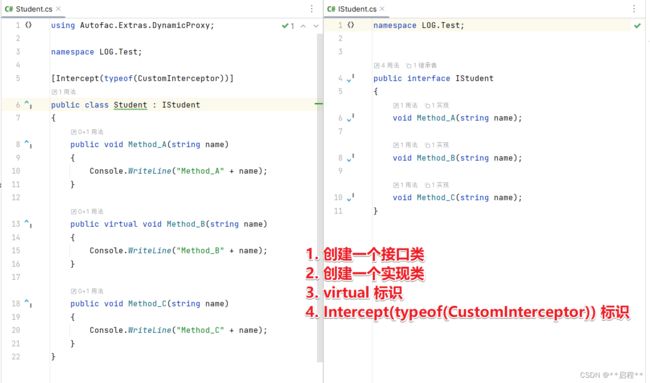Open the Student.cs pane kebab menu
The width and height of the screenshot is (650, 383).
coord(312,9)
